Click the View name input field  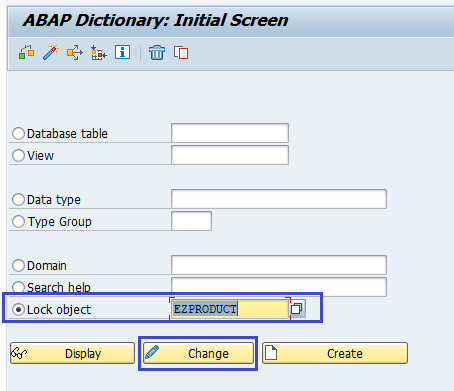pyautogui.click(x=230, y=155)
